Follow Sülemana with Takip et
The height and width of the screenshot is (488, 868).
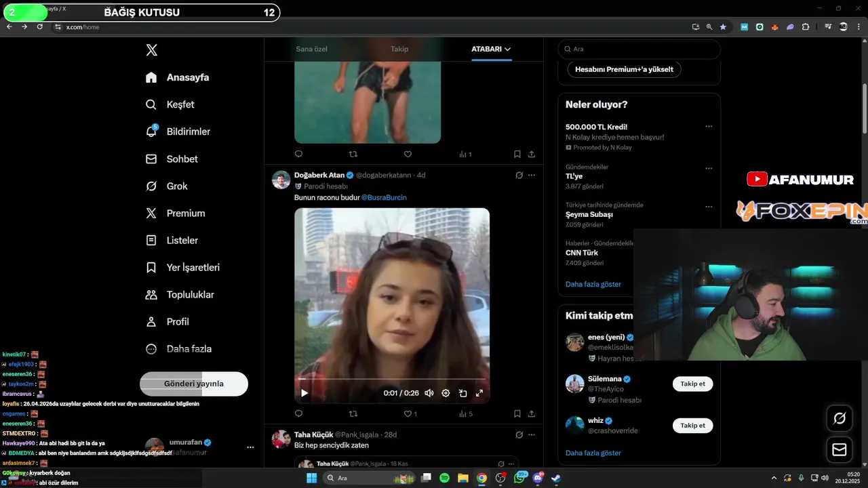click(x=692, y=384)
